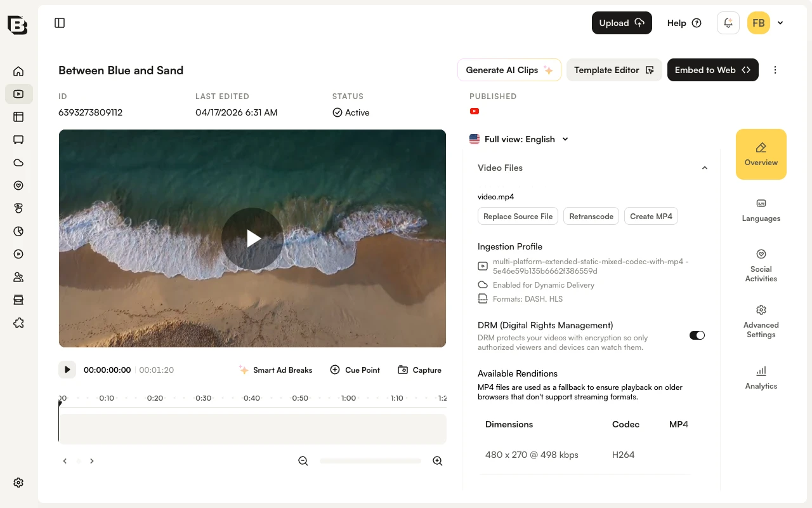The image size is (812, 508).
Task: Open the Template Editor
Action: (x=614, y=70)
